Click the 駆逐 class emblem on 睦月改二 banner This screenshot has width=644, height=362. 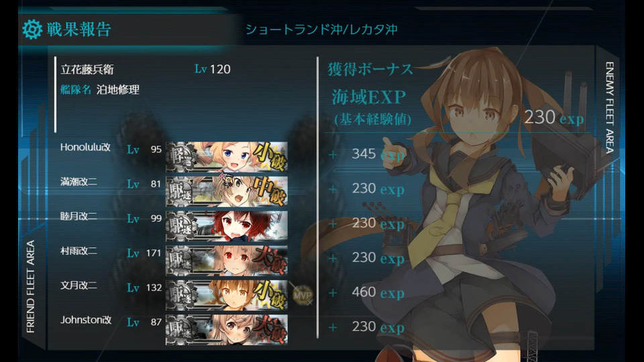[180, 226]
